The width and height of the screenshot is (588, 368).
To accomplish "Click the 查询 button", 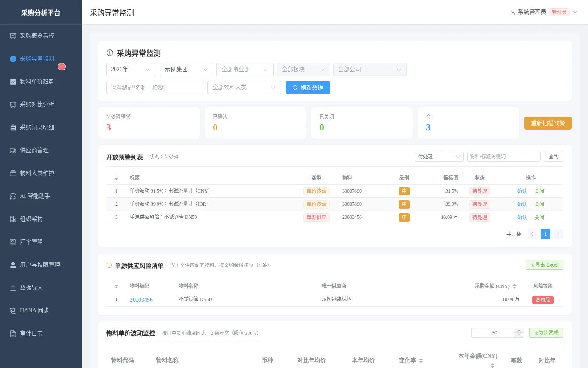I will tap(554, 157).
